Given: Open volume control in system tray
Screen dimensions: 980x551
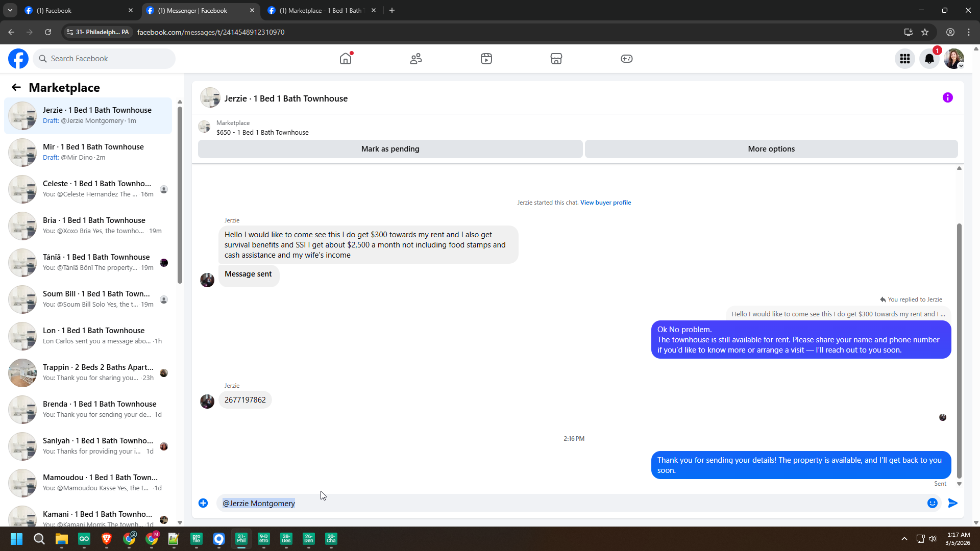Looking at the screenshot, I should click(x=933, y=539).
